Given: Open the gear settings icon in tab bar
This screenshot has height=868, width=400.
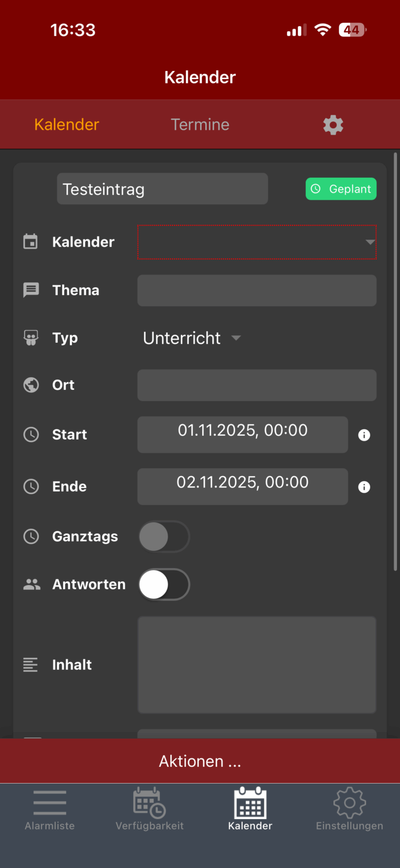Looking at the screenshot, I should (x=333, y=125).
